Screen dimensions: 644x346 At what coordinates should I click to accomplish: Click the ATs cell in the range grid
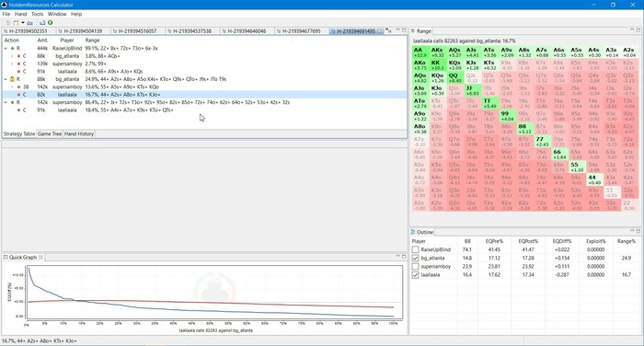pyautogui.click(x=489, y=52)
